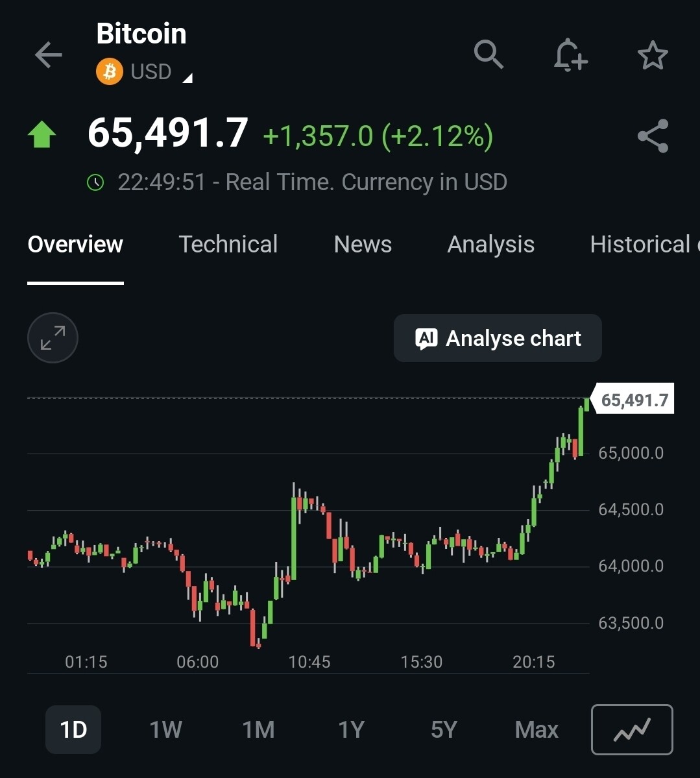Tap the 65,000.0 axis label
This screenshot has height=778, width=700.
point(631,453)
